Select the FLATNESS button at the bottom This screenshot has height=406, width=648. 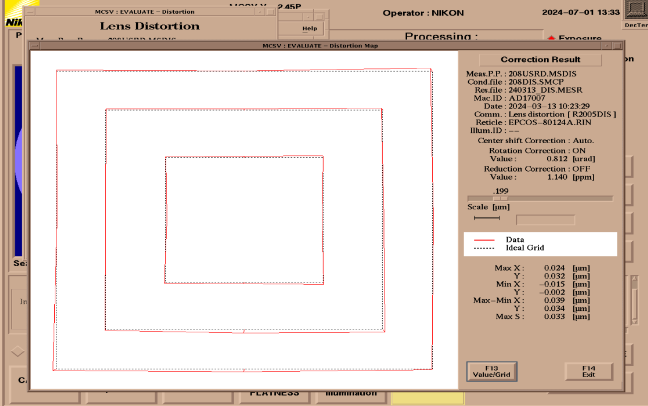click(274, 393)
